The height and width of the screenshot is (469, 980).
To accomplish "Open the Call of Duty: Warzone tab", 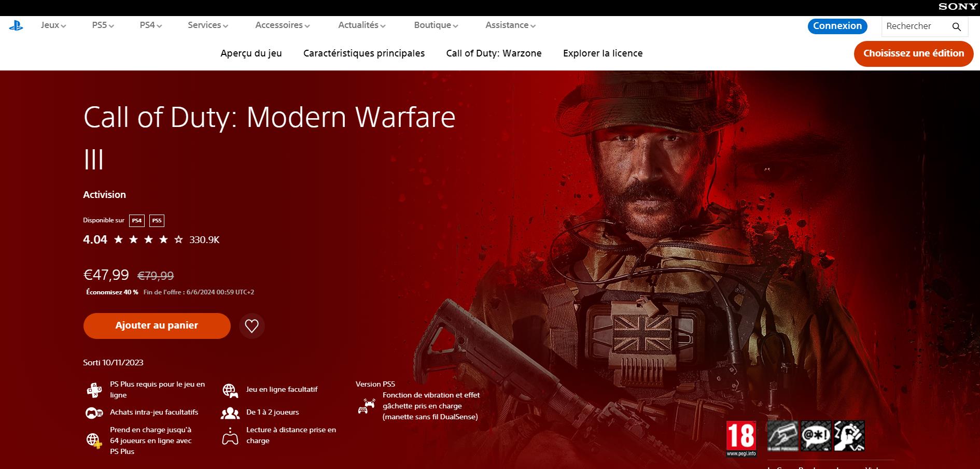I will [x=494, y=53].
